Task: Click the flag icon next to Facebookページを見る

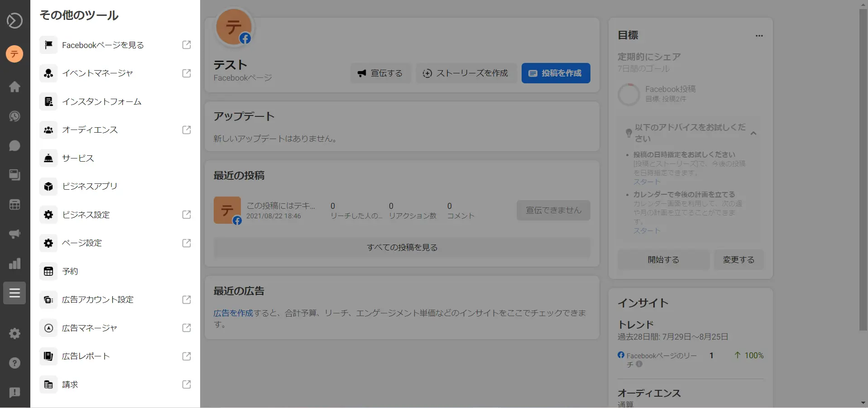Action: pos(48,45)
